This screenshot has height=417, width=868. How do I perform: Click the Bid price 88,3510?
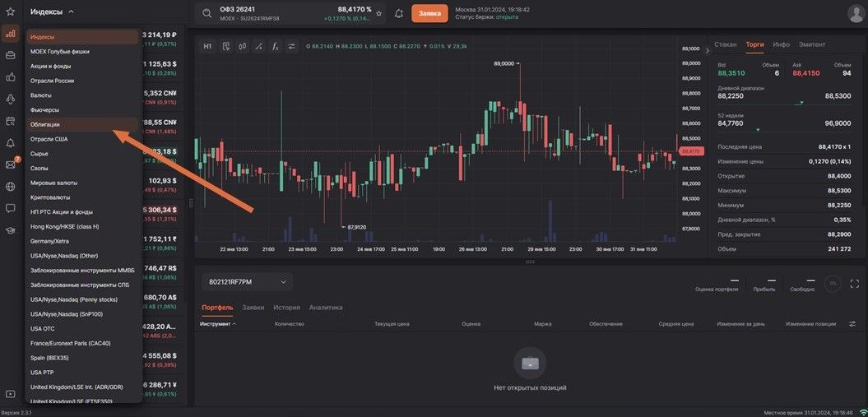pyautogui.click(x=731, y=73)
